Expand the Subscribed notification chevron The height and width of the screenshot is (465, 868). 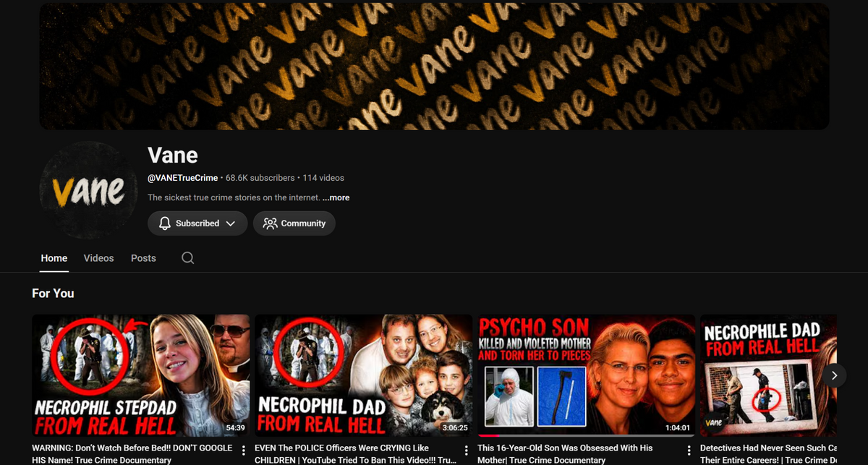coord(231,223)
